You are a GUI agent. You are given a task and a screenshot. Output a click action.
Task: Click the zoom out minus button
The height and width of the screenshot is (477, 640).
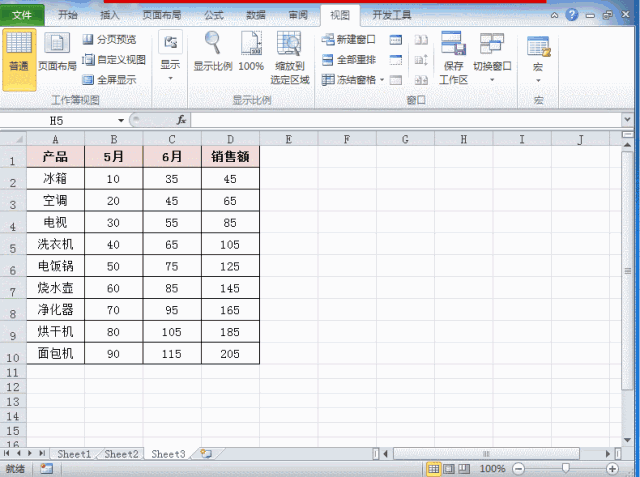pyautogui.click(x=518, y=469)
